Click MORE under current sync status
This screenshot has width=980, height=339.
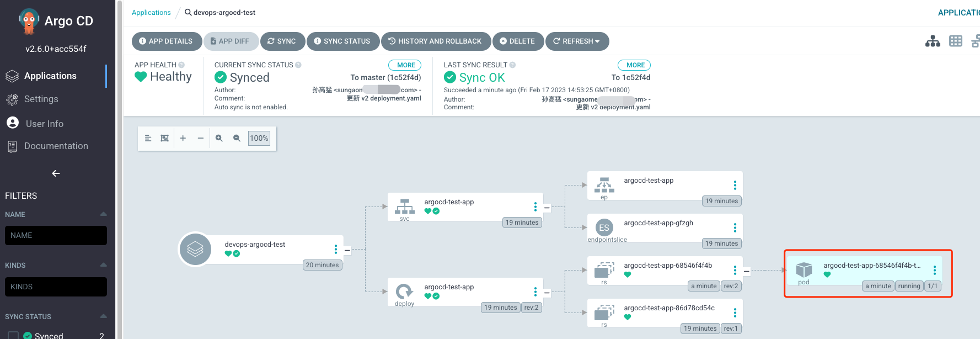tap(405, 65)
